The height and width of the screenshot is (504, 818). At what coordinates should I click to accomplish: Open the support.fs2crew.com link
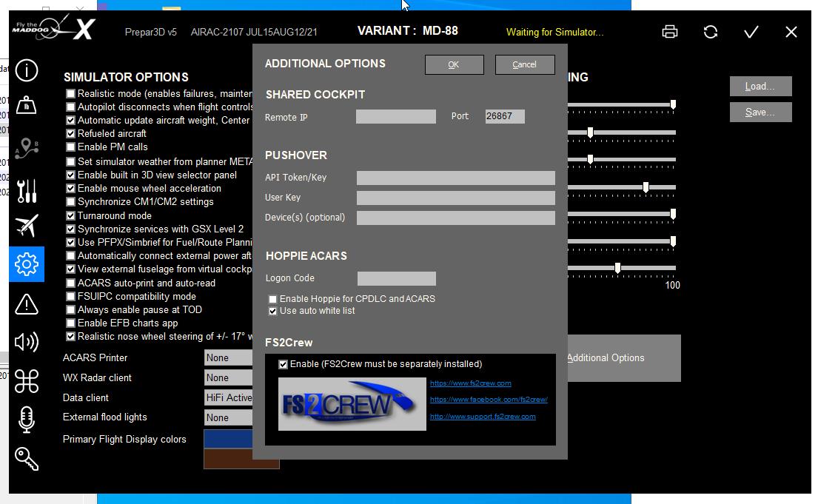[x=483, y=417]
